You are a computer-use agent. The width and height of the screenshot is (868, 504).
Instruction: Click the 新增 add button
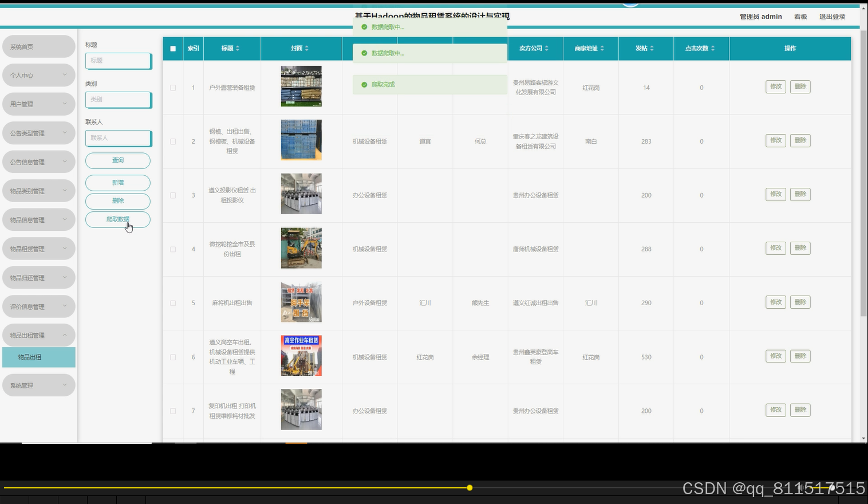[118, 183]
